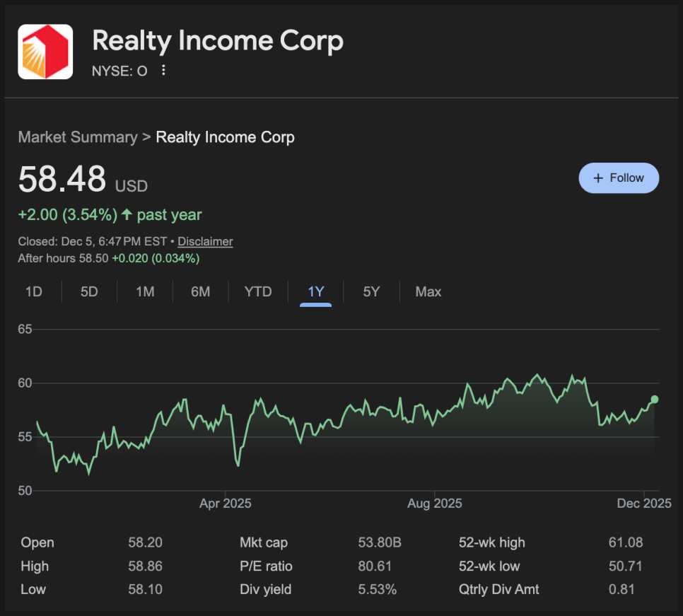Click the Realty Income Corp heading title
Image resolution: width=683 pixels, height=616 pixels.
click(x=218, y=41)
